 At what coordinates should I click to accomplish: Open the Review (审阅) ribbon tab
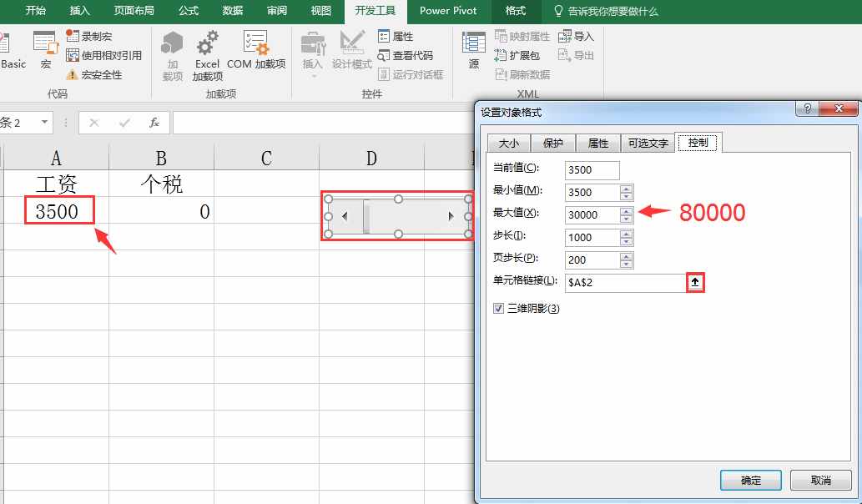(276, 11)
